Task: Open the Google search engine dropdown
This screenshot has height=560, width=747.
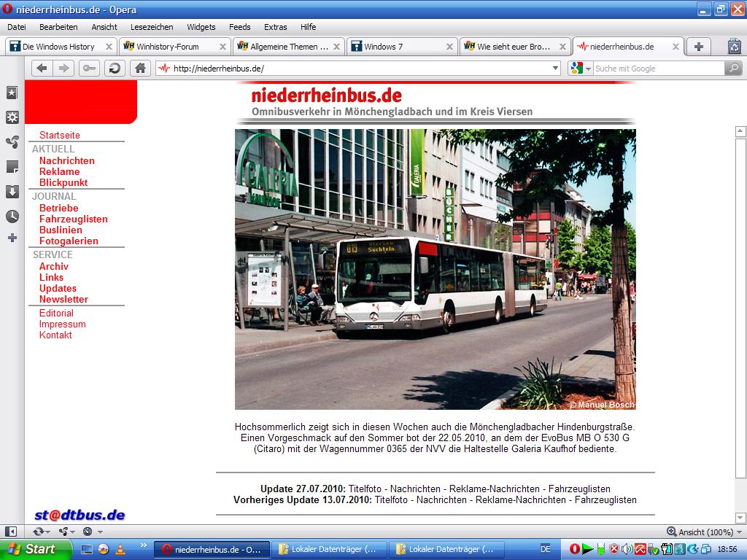Action: (x=580, y=69)
